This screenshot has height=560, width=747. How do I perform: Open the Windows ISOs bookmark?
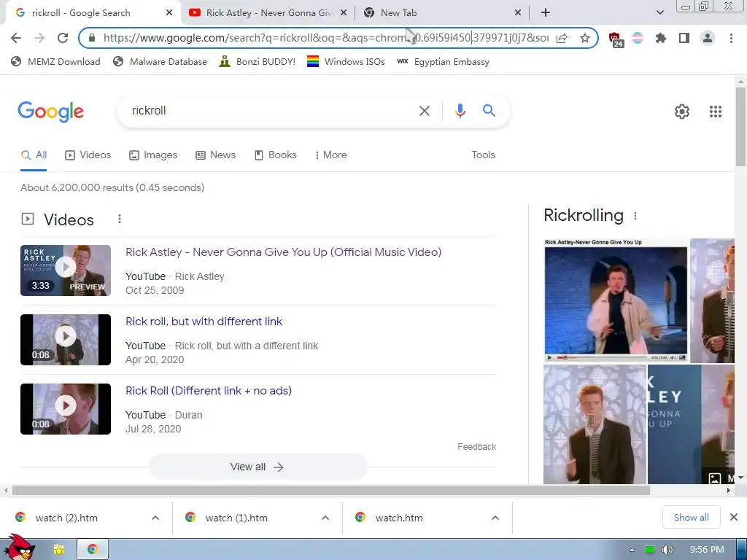pos(346,61)
